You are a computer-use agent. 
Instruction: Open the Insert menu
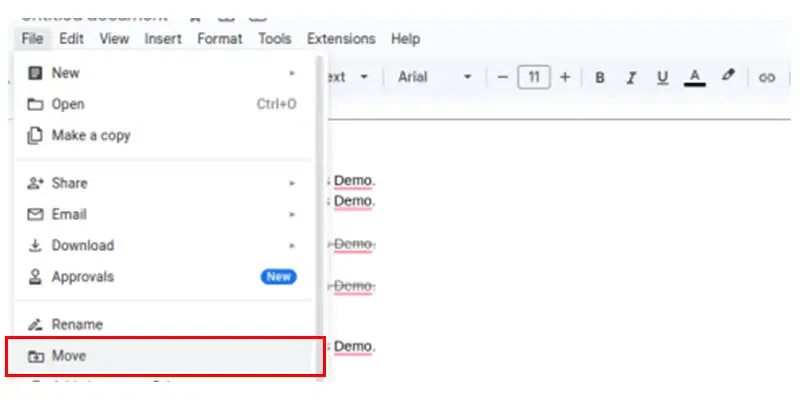[163, 39]
